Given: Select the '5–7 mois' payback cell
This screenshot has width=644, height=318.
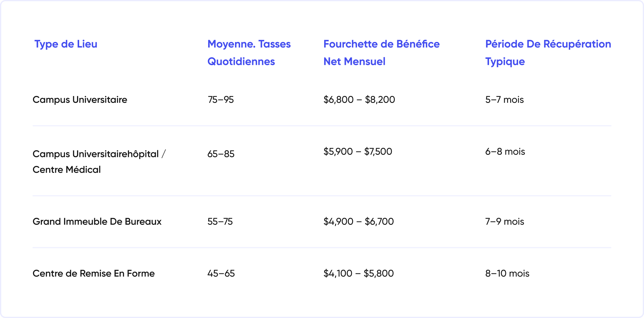Looking at the screenshot, I should click(504, 100).
